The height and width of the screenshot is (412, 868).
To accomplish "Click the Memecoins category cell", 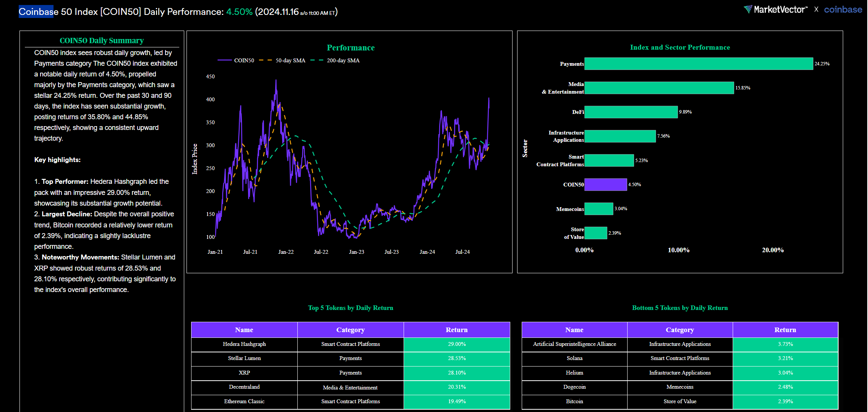I will [680, 387].
